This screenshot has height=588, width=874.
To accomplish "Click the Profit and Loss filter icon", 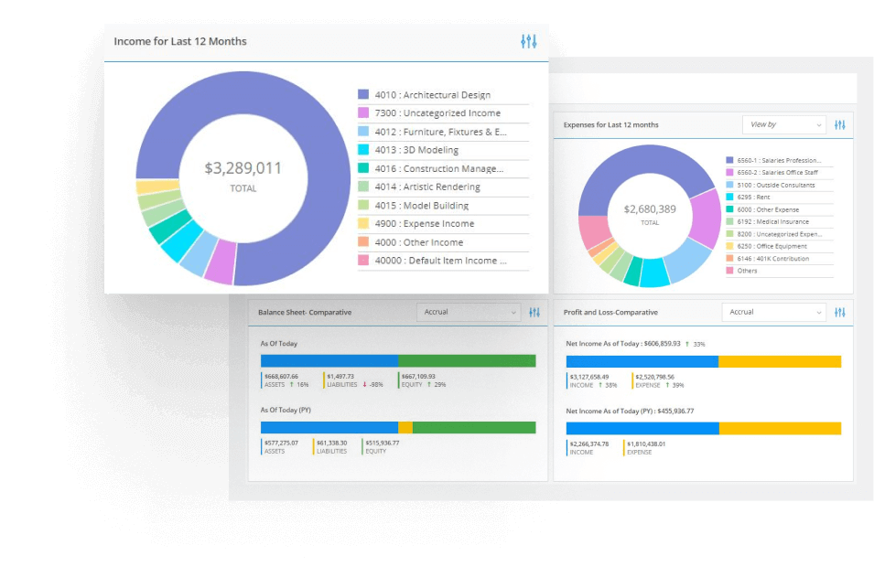I will [x=840, y=312].
